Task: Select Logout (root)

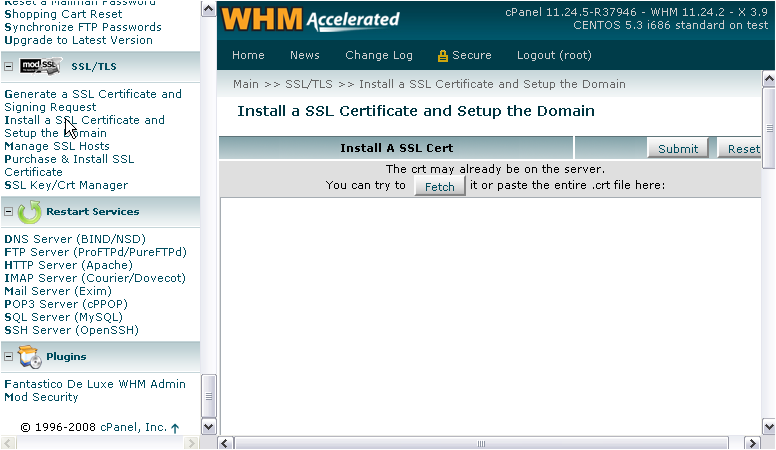Action: click(554, 55)
